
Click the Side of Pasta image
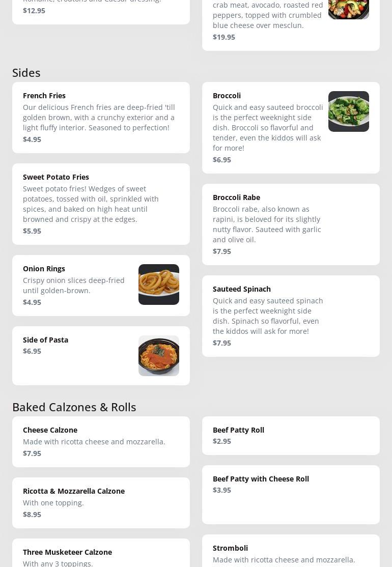click(x=158, y=356)
